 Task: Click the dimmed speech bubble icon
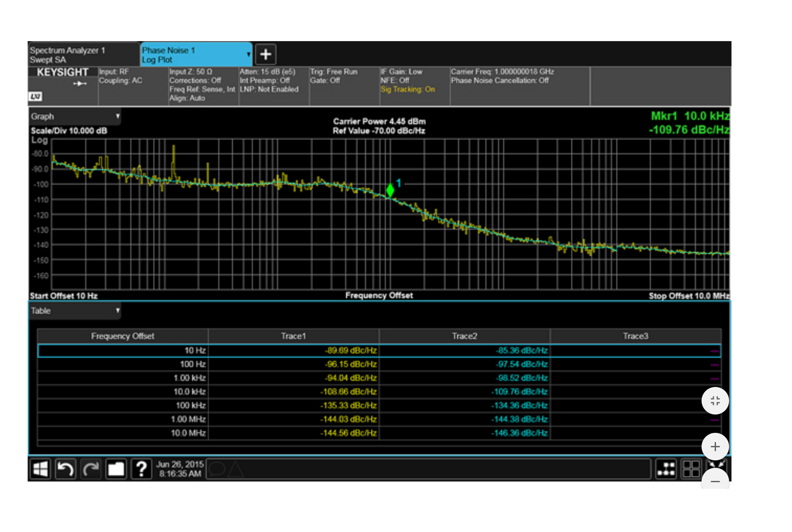point(217,470)
